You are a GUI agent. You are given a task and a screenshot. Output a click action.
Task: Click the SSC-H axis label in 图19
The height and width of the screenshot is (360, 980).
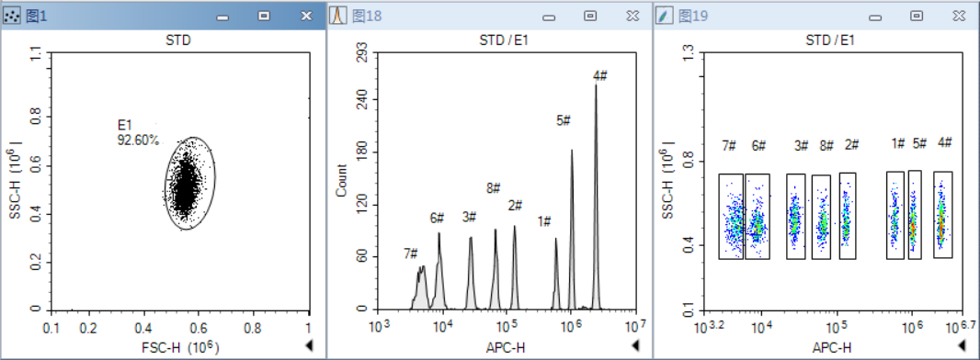coord(668,180)
